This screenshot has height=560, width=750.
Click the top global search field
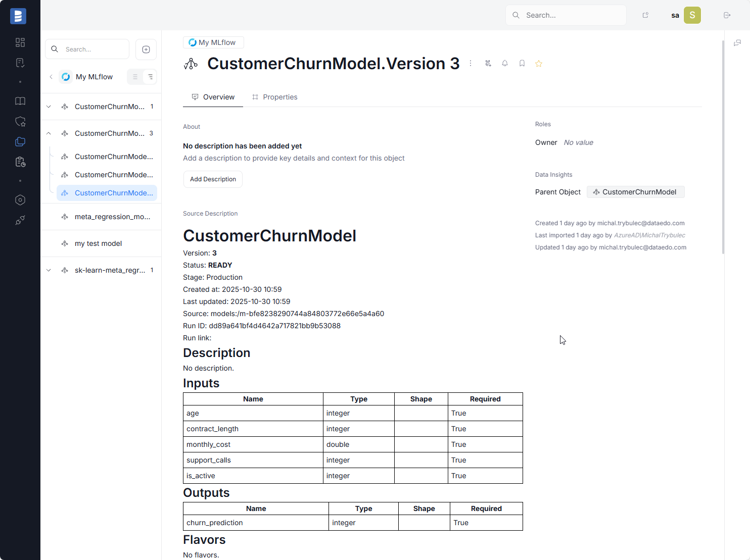pyautogui.click(x=566, y=15)
